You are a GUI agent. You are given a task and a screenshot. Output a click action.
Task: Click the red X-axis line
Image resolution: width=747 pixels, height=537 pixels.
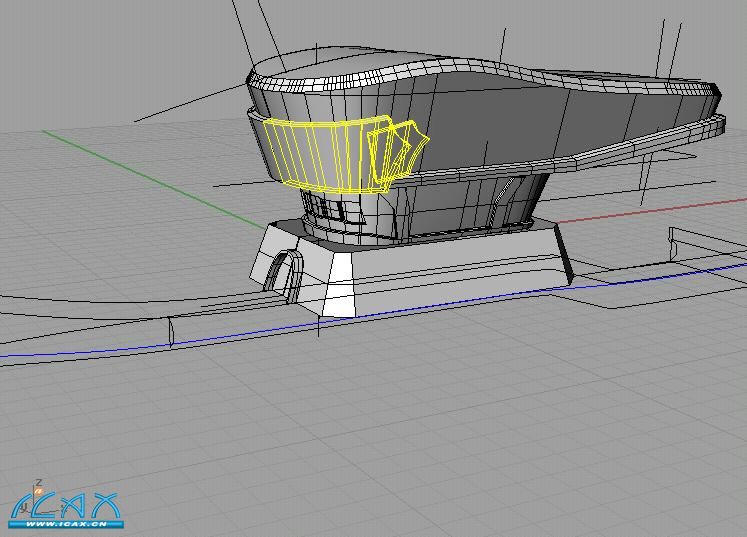[651, 211]
